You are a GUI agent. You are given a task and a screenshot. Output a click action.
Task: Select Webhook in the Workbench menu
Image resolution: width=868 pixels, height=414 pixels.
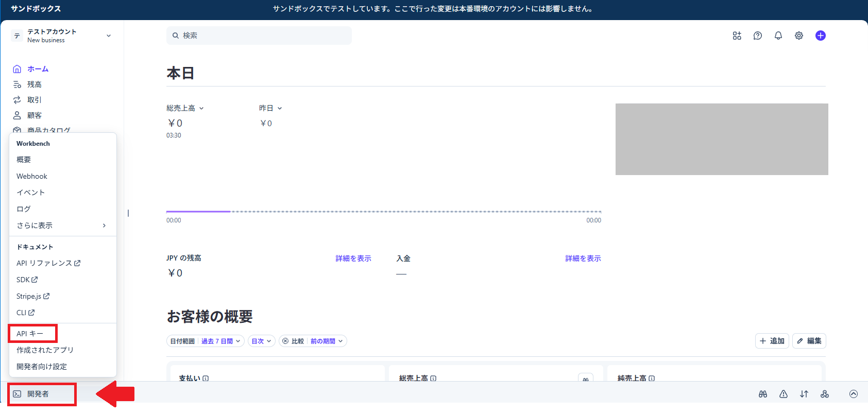pyautogui.click(x=32, y=176)
